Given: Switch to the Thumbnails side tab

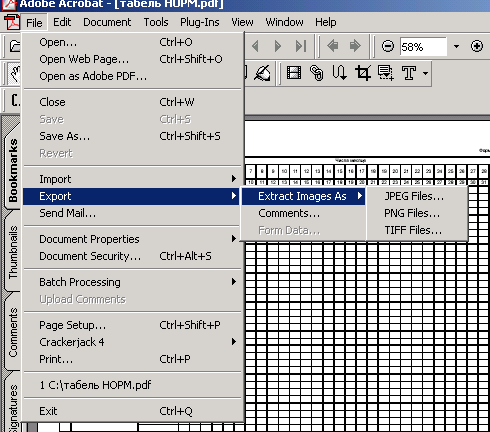Looking at the screenshot, I should pyautogui.click(x=13, y=252).
